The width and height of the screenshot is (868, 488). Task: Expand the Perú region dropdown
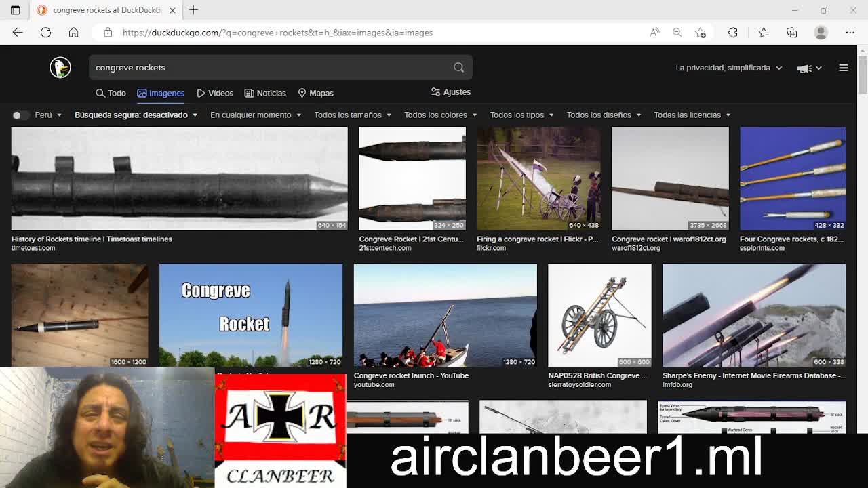pyautogui.click(x=49, y=115)
